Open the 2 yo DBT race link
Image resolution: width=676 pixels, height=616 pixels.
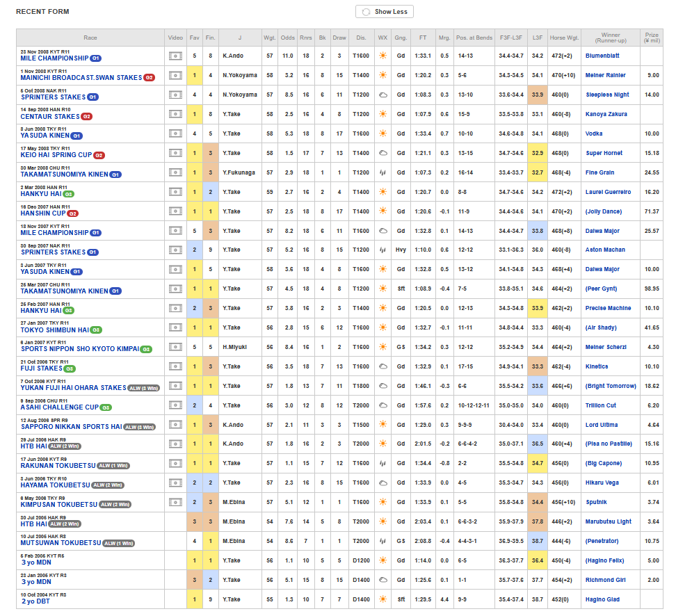pyautogui.click(x=35, y=601)
